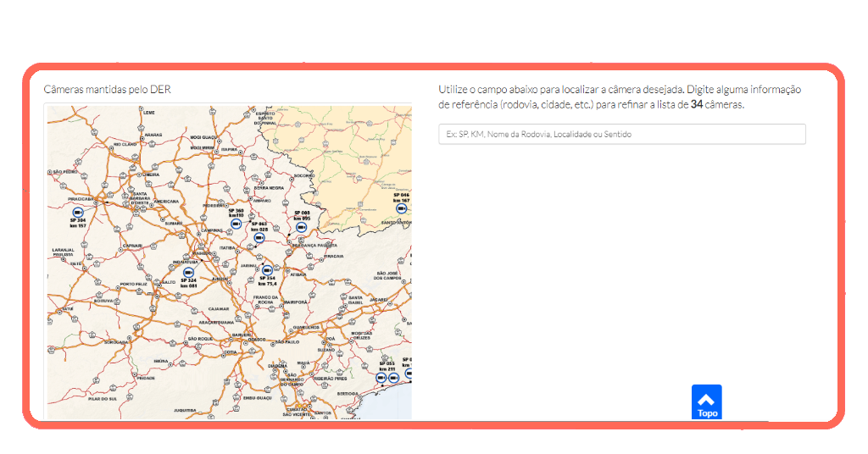This screenshot has height=454, width=868.
Task: Click the MOGI GUAÇU map label
Action: 203,137
